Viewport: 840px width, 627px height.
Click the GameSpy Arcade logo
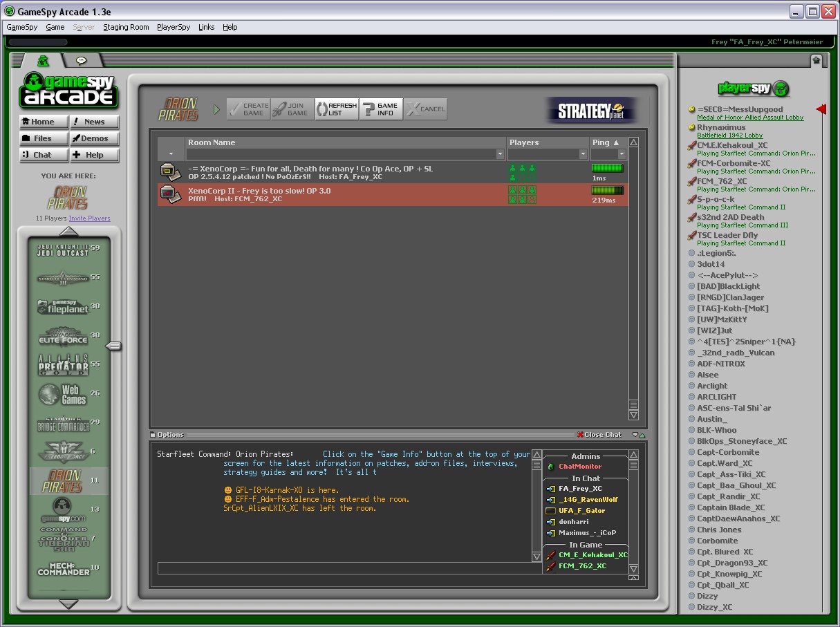[68, 90]
